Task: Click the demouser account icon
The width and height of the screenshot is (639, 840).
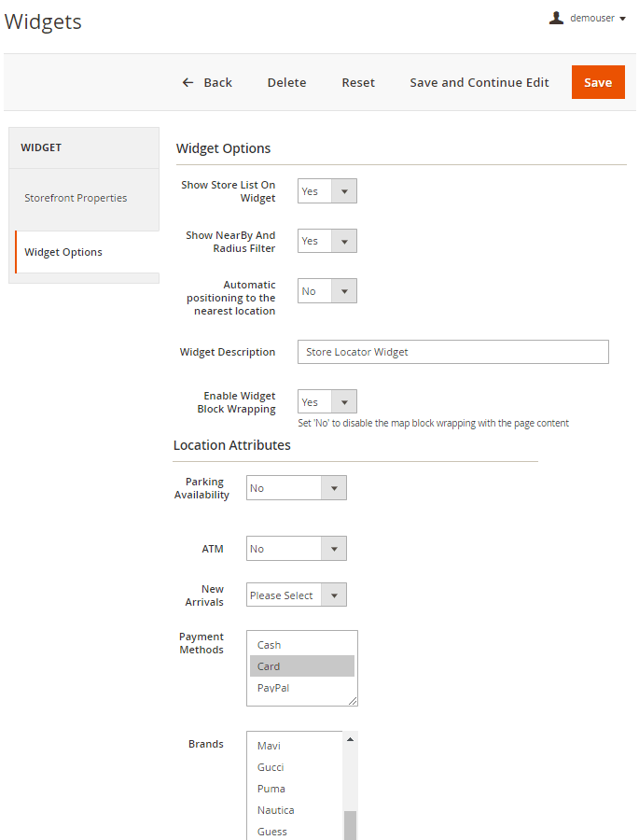Action: [557, 18]
